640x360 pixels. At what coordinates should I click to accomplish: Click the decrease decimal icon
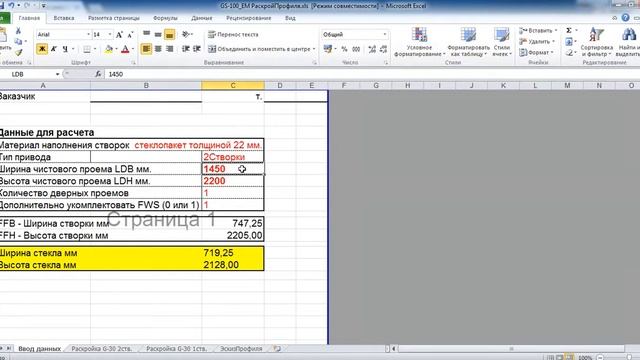pos(383,49)
